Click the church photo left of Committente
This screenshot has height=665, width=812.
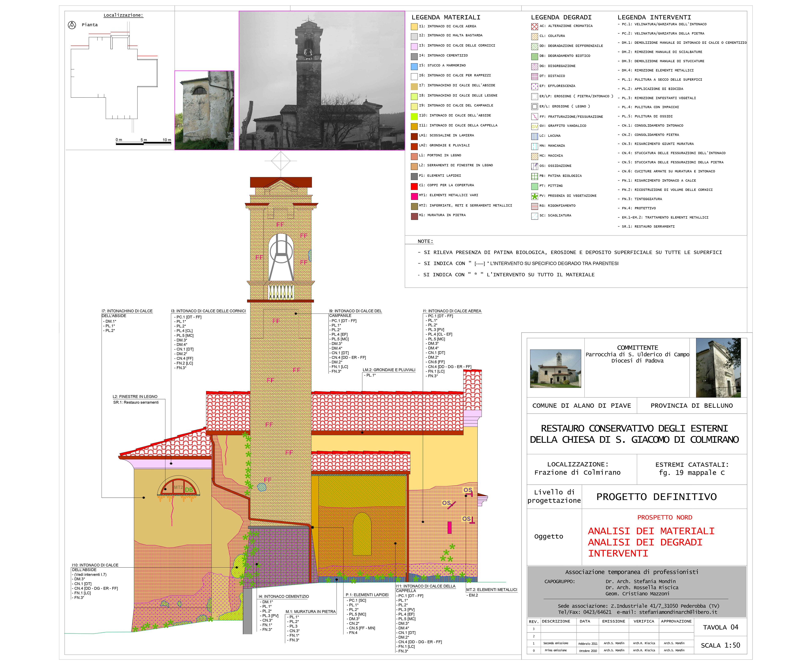[555, 368]
